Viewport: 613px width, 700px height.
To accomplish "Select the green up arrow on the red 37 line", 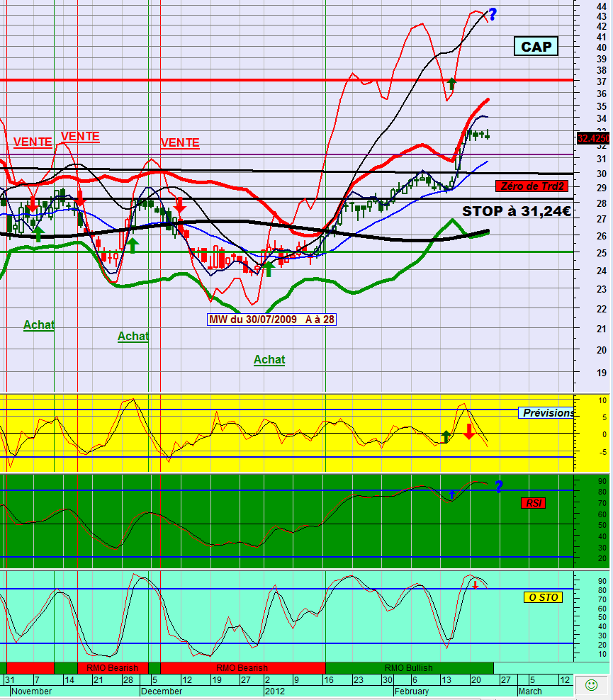I will pos(451,84).
